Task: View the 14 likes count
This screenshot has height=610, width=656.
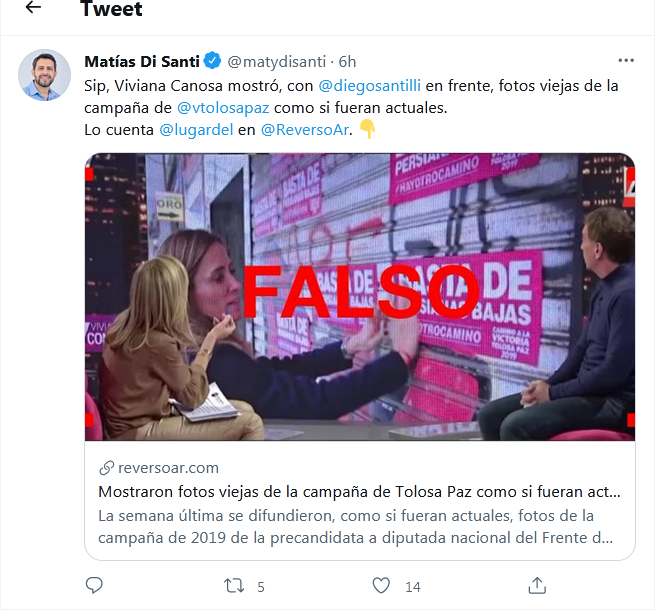Action: pos(413,587)
